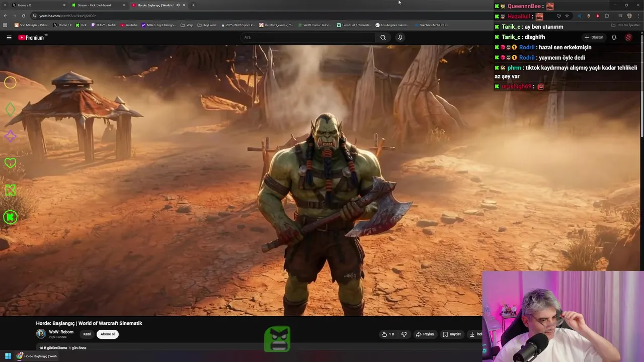The height and width of the screenshot is (362, 644).
Task: Open Los Angeles Lakers bookmark
Action: click(392, 25)
